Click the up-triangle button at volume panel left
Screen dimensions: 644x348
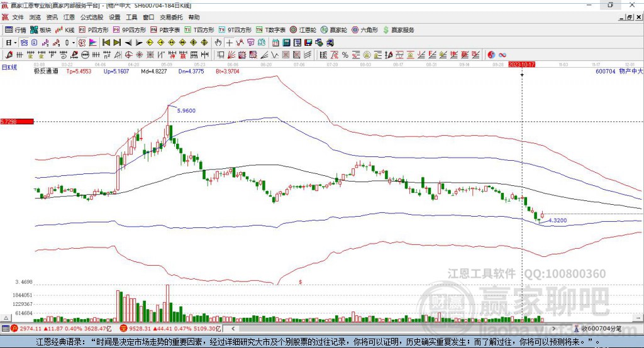6,318
